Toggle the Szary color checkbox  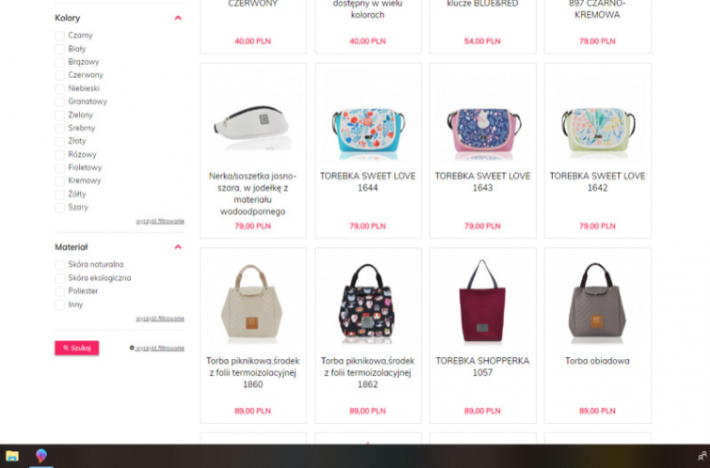[59, 208]
